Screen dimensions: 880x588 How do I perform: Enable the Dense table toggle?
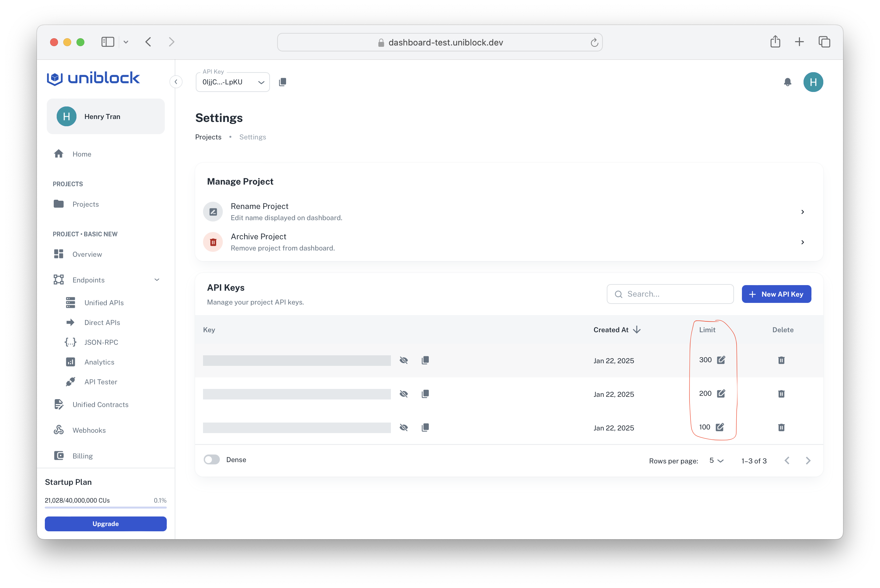tap(212, 459)
